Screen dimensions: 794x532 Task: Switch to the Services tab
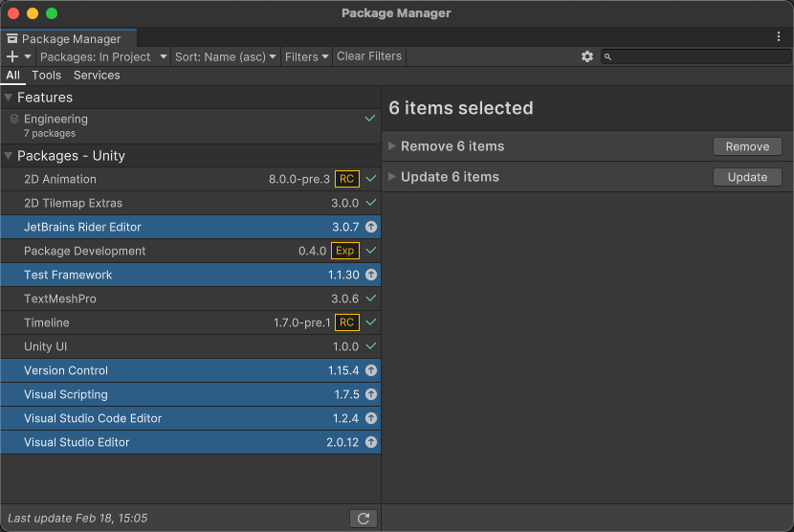pos(97,76)
